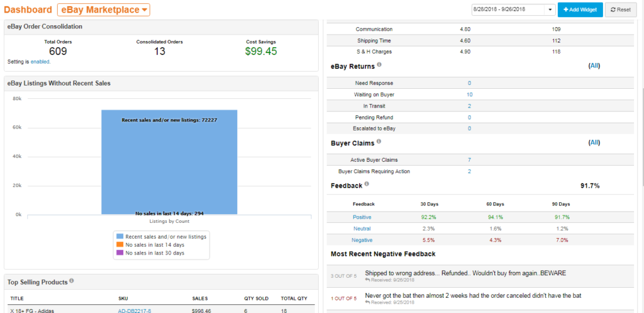Image resolution: width=644 pixels, height=313 pixels.
Task: Click the info icon beside Top Selling Products
Action: 72,281
